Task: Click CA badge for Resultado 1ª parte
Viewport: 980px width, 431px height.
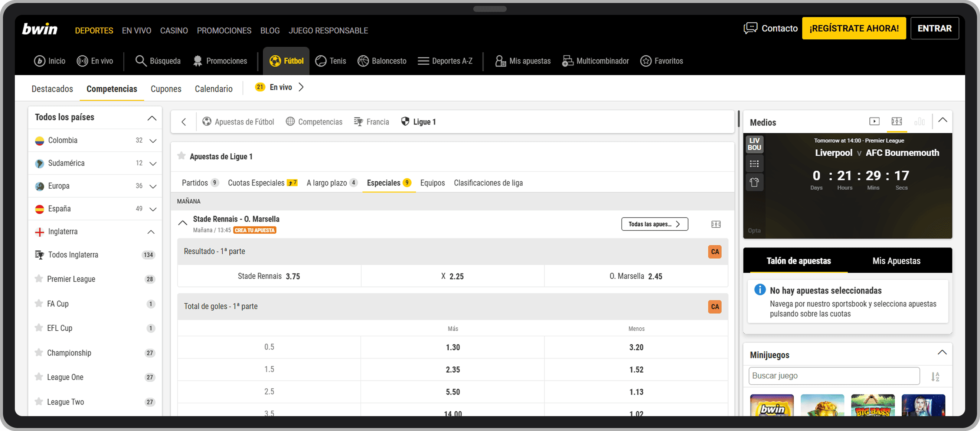Action: 715,252
